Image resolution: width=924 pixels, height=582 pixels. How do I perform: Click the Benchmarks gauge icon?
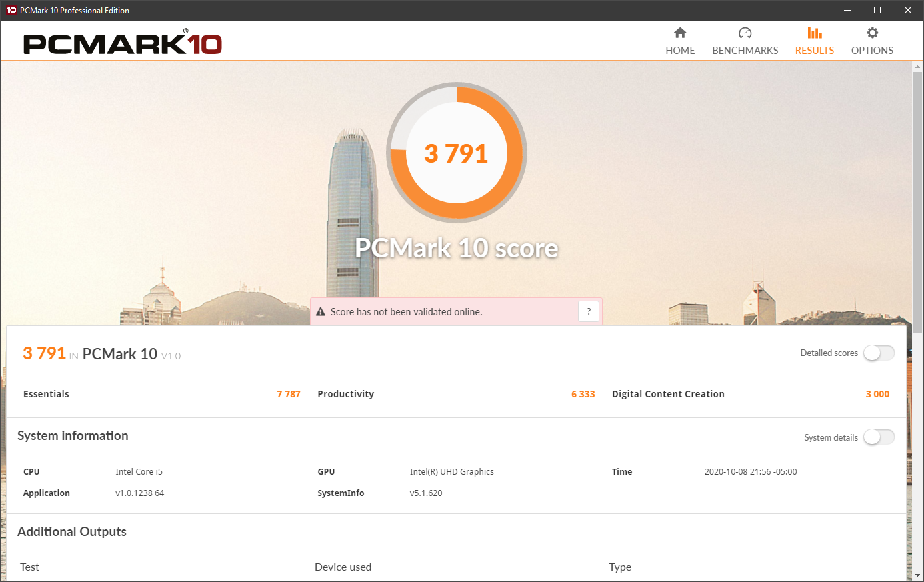point(745,33)
